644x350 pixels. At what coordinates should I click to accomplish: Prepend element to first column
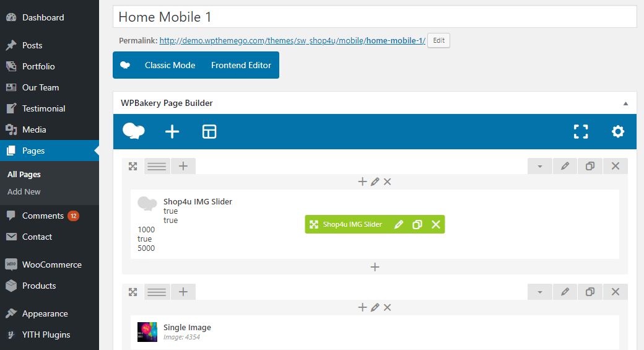tap(362, 182)
